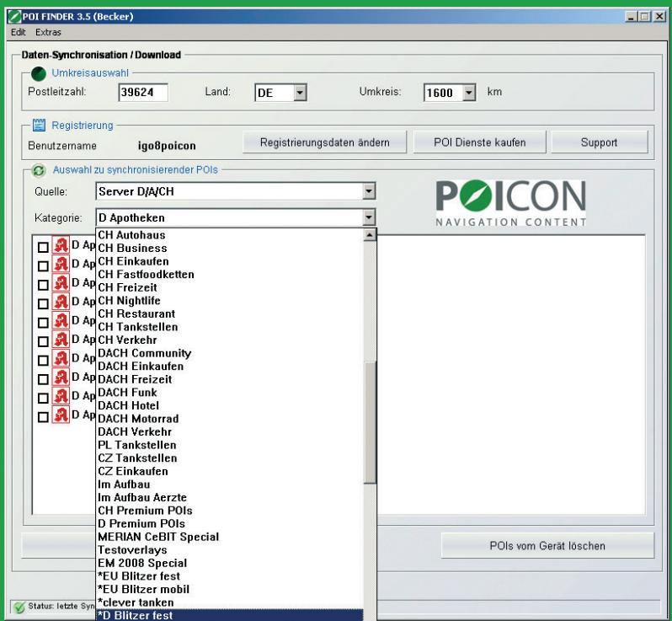Select CH Freizeit in the list
The width and height of the screenshot is (672, 621).
coord(230,287)
